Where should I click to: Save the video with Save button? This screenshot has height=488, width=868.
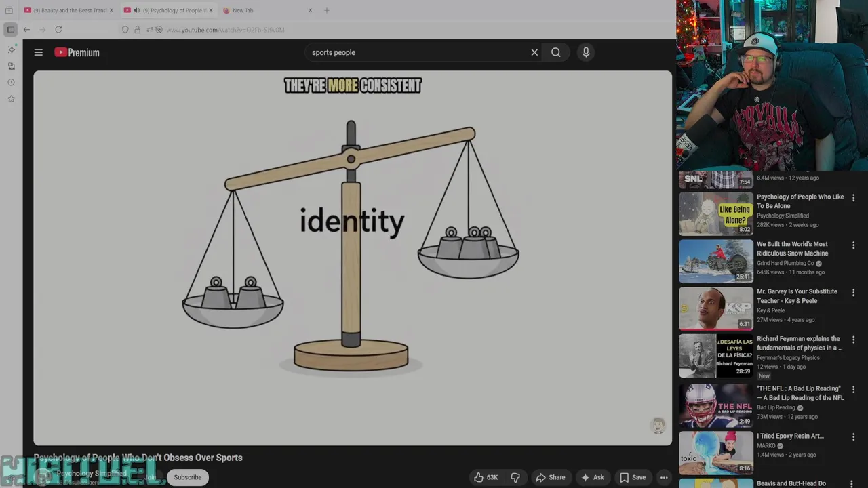click(633, 477)
